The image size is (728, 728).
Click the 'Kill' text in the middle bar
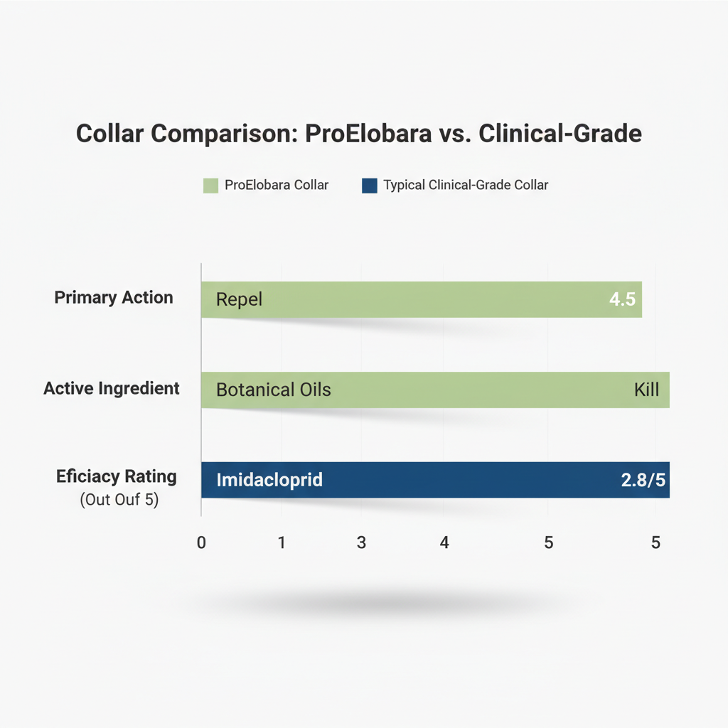tap(646, 390)
